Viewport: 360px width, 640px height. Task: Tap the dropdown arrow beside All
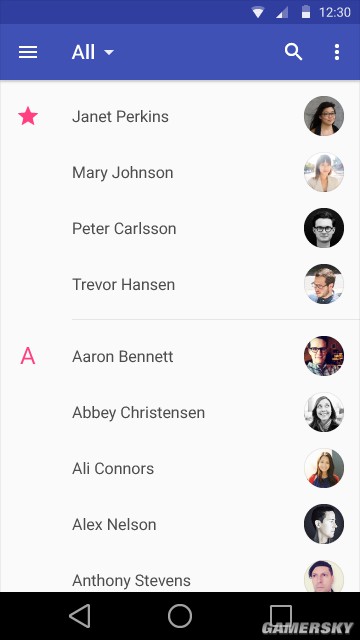pos(109,52)
